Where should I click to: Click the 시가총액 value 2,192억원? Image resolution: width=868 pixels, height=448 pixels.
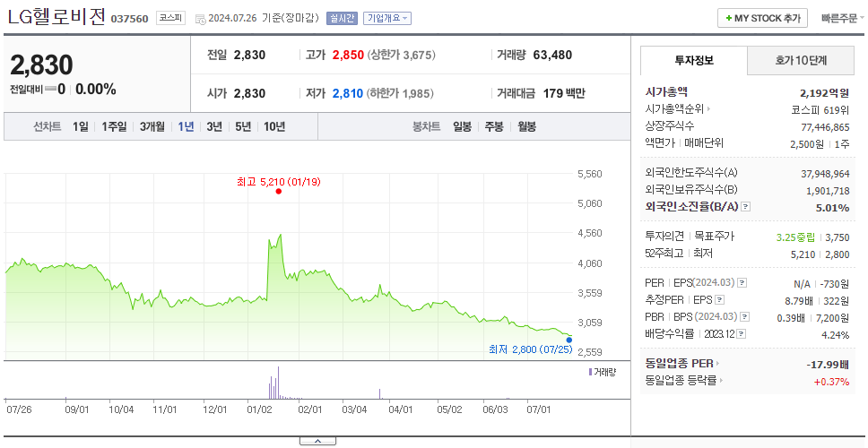[x=824, y=93]
